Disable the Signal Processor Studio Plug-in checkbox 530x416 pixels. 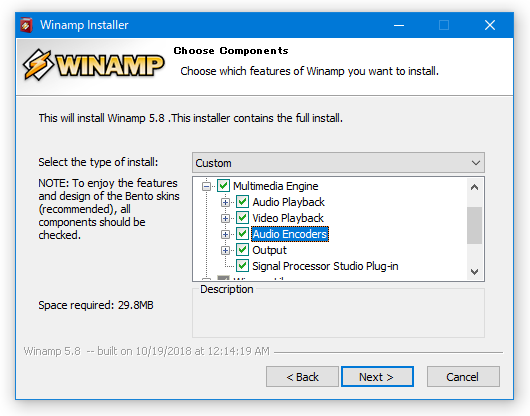click(x=242, y=266)
